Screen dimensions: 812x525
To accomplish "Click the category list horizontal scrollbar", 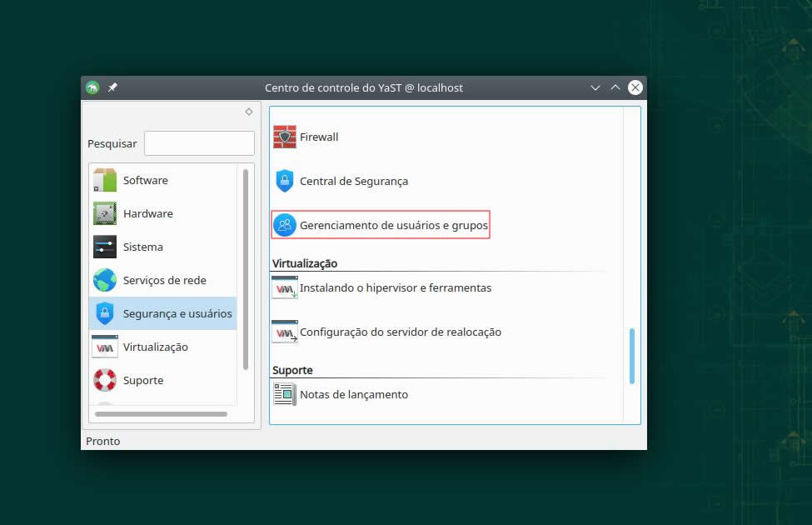I will pos(162,413).
